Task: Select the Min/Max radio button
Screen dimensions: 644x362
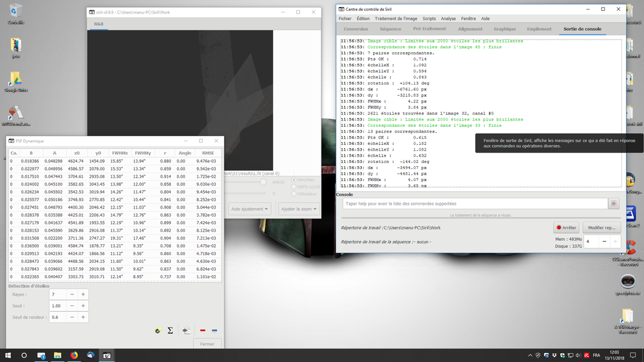Action: (294, 180)
